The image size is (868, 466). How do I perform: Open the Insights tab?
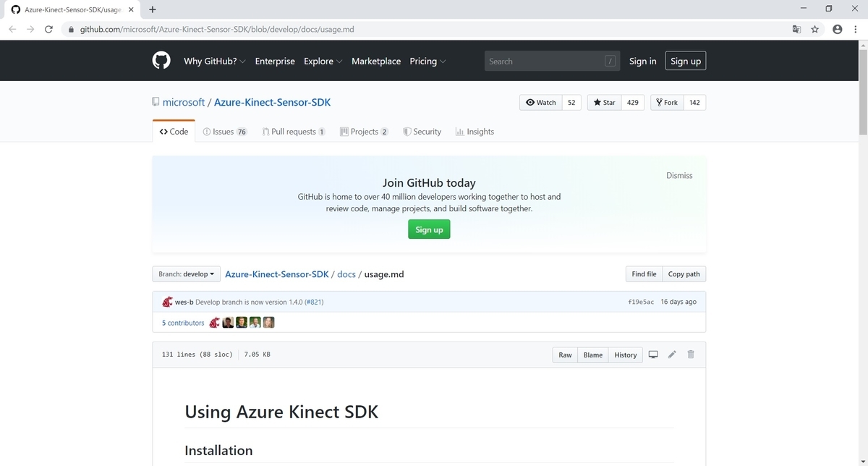coord(475,132)
